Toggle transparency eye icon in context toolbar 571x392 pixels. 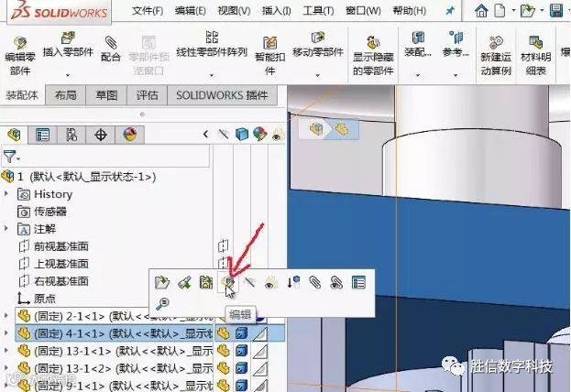point(269,282)
